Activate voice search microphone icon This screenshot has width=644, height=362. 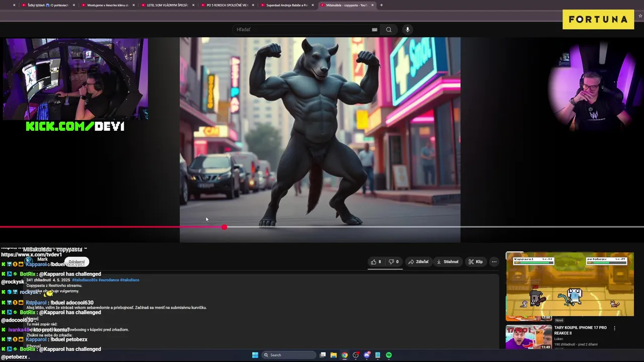click(x=408, y=30)
